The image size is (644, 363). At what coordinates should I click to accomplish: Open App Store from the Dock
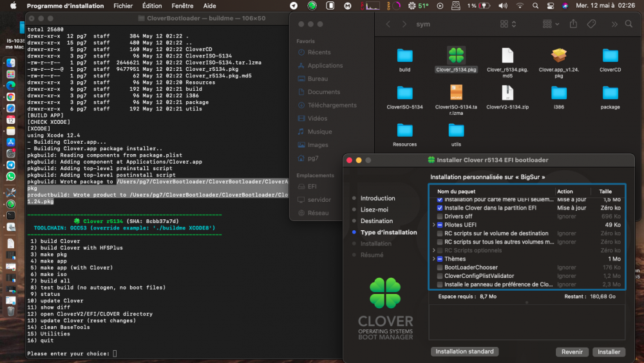tap(11, 142)
